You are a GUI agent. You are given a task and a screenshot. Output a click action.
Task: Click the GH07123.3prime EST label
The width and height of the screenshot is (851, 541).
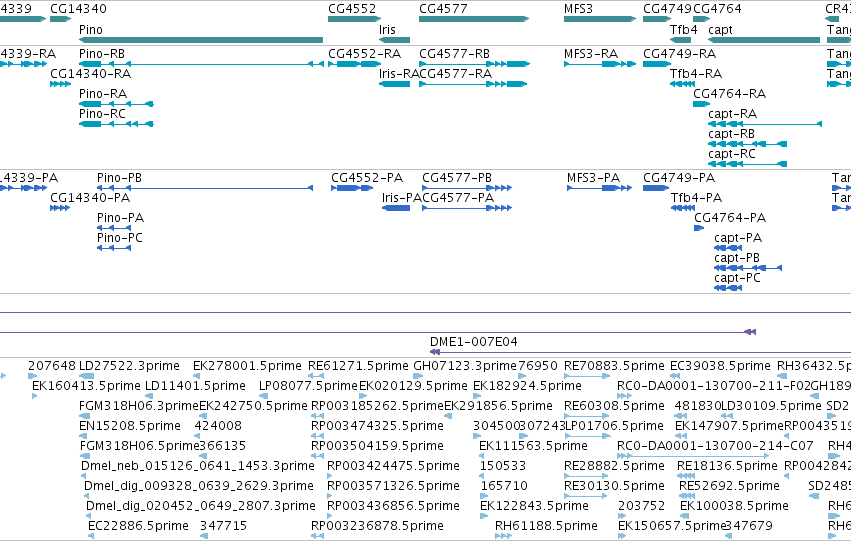point(465,365)
